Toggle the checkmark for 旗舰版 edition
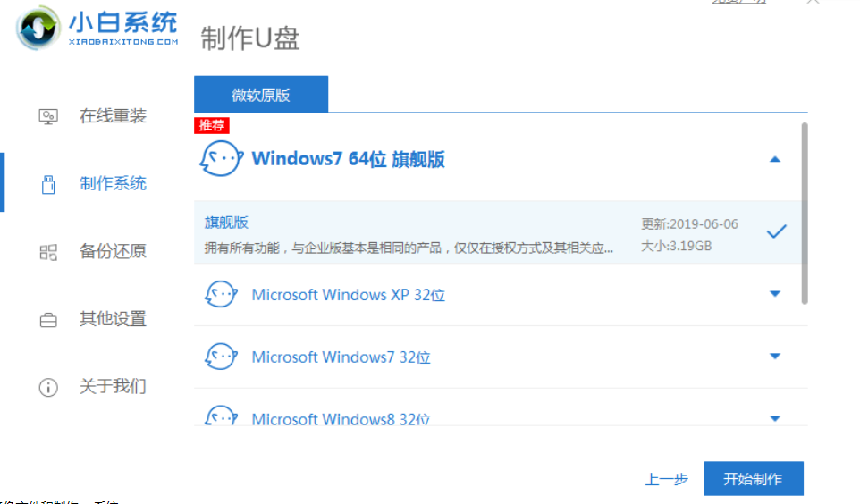 pos(776,232)
